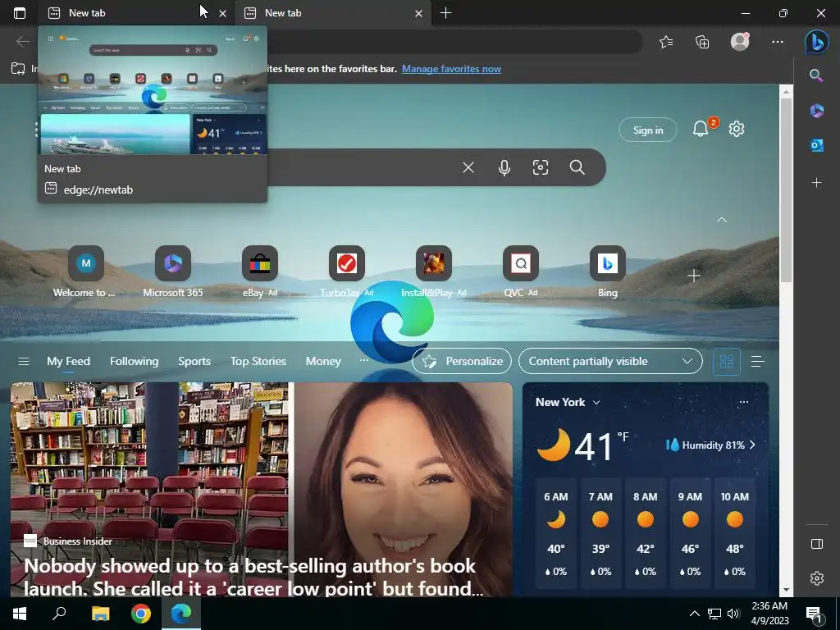The image size is (840, 630).
Task: Open Settings and more ellipsis menu
Action: [x=778, y=42]
